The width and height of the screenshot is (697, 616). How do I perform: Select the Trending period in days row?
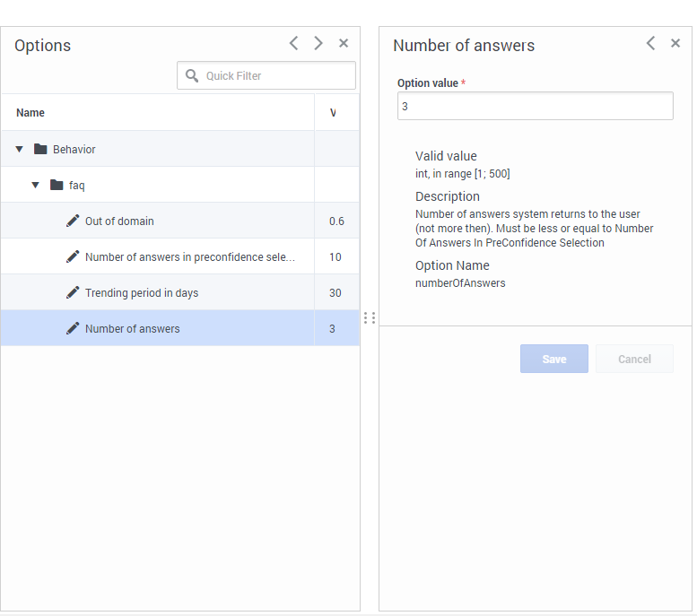tap(180, 292)
